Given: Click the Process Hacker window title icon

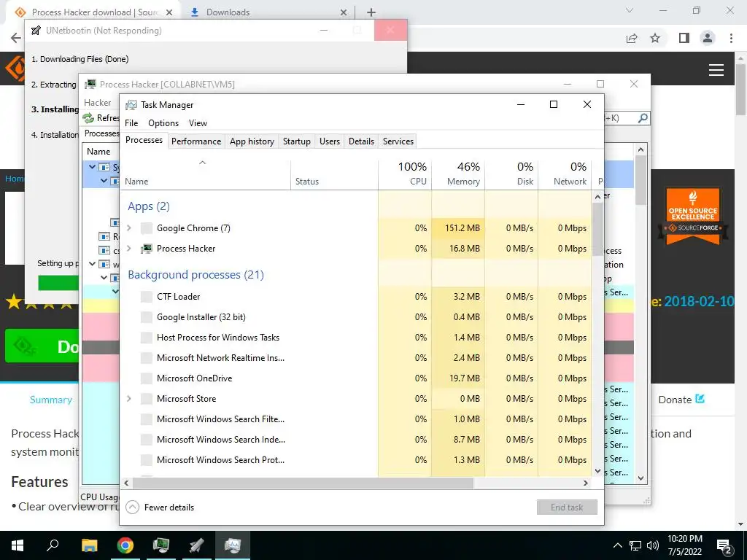Looking at the screenshot, I should point(90,85).
